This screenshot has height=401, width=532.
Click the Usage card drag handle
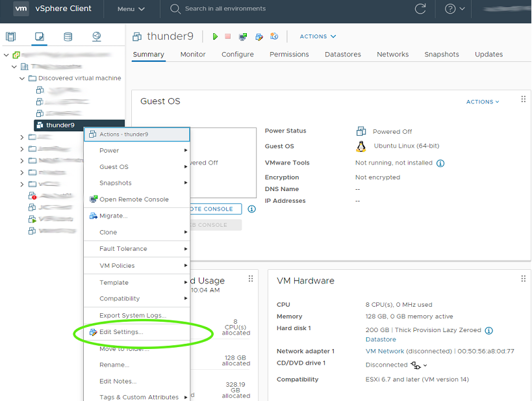point(251,279)
